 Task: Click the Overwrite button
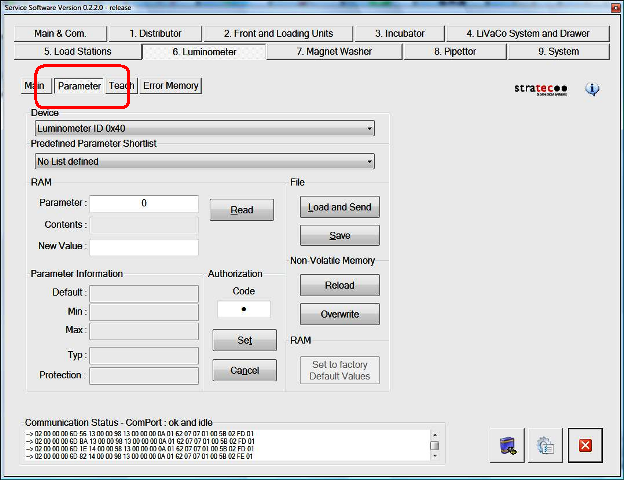339,314
